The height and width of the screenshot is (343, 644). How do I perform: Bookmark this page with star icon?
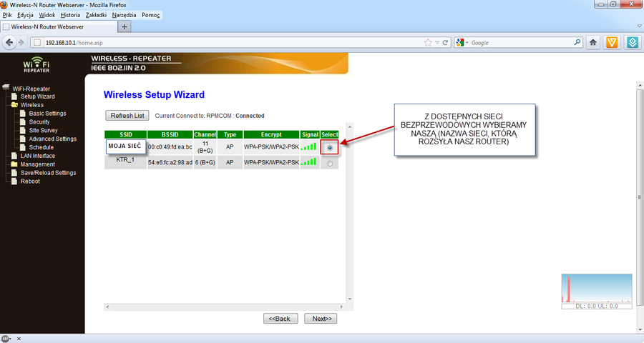[428, 43]
